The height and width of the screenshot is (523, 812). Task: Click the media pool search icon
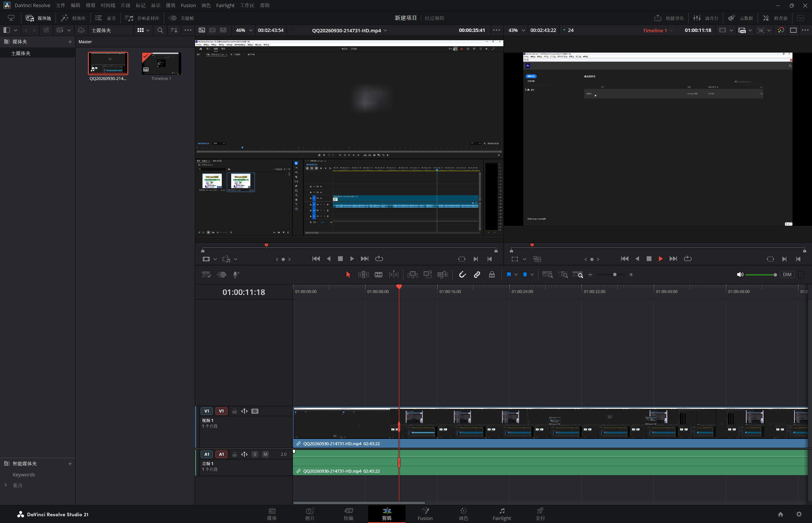pyautogui.click(x=160, y=30)
